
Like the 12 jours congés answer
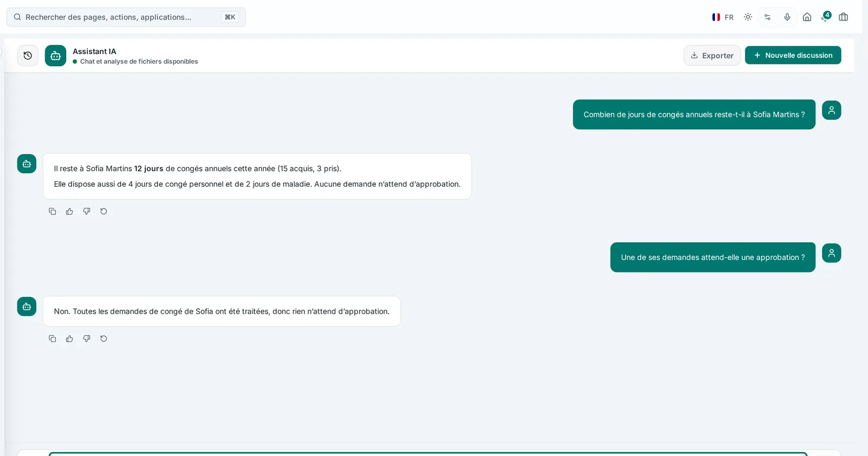coord(69,211)
